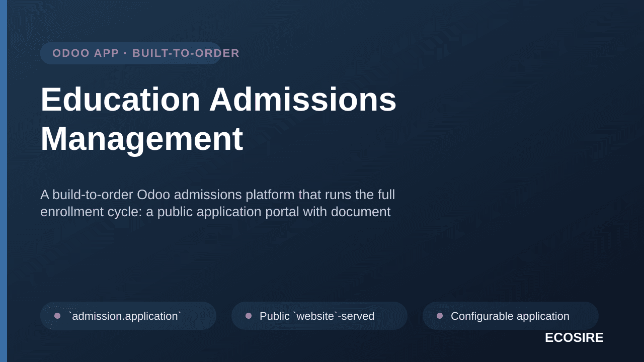Click the description paragraph starting "A build-to-order Odoo"
The image size is (644, 362).
(x=217, y=203)
